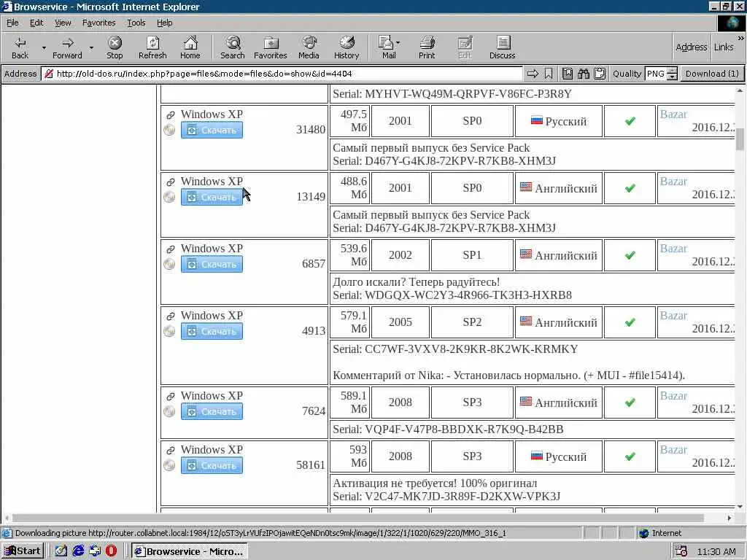Go to the Home page icon
This screenshot has width=747, height=560.
pos(190,47)
